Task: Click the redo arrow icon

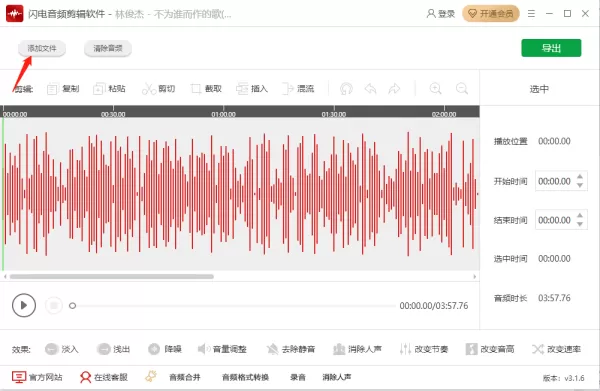Action: click(394, 89)
